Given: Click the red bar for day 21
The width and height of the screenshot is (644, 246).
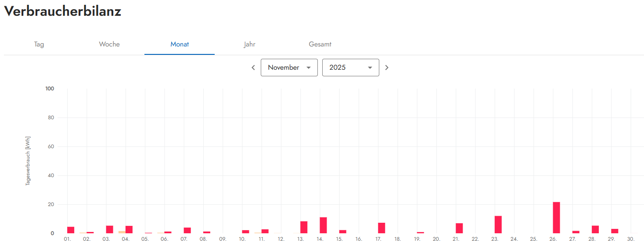Looking at the screenshot, I should pos(459,228).
